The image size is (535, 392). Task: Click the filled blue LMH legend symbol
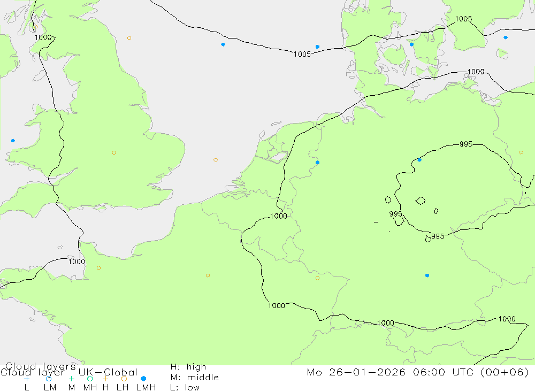point(143,379)
